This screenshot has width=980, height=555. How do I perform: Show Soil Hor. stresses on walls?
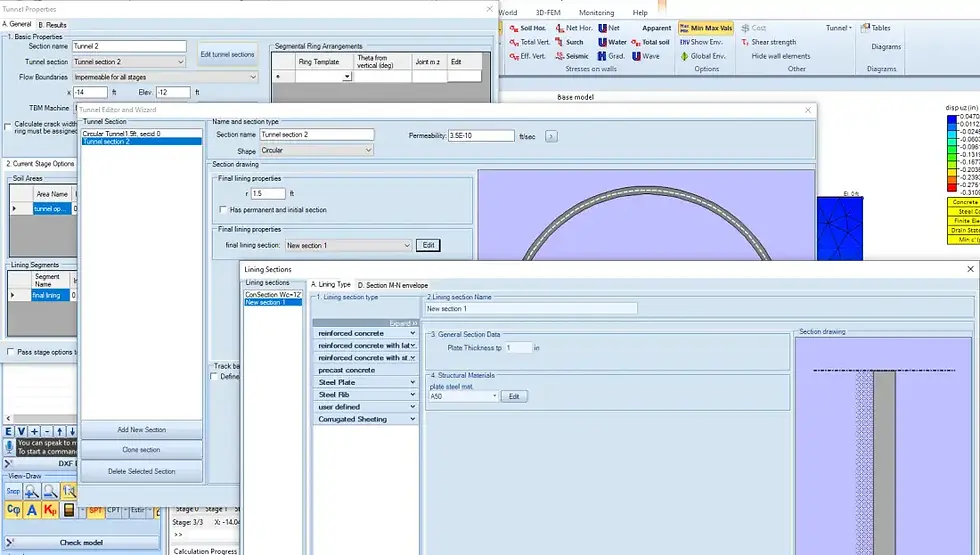tap(528, 28)
